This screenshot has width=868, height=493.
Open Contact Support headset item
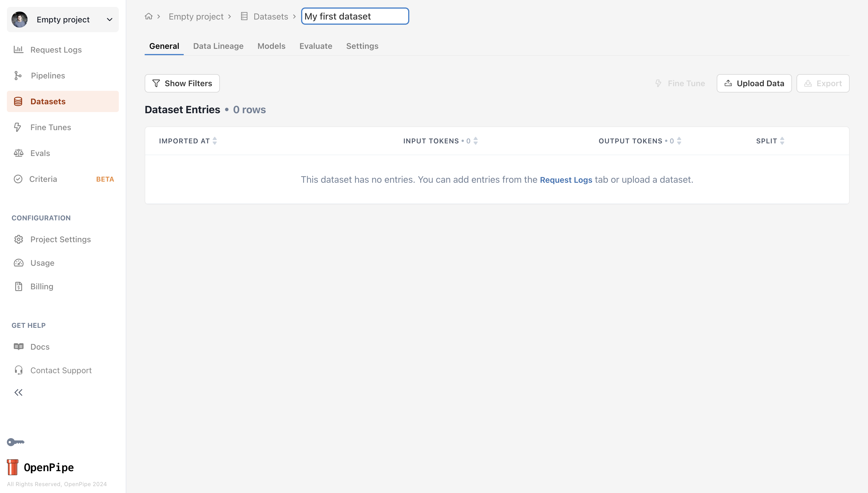[x=61, y=370]
